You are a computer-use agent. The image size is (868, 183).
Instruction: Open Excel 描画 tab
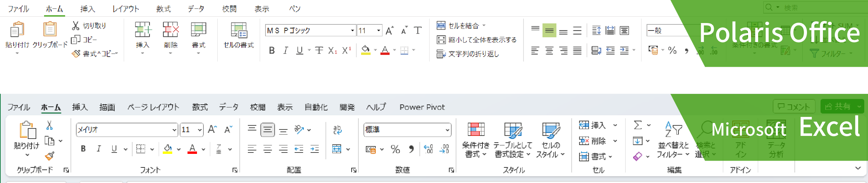(x=107, y=107)
